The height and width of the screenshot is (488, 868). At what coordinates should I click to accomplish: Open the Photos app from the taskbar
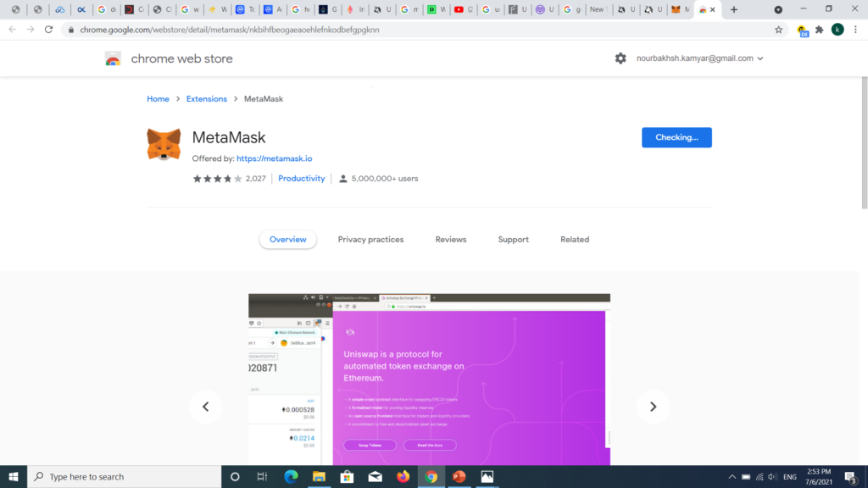(487, 476)
